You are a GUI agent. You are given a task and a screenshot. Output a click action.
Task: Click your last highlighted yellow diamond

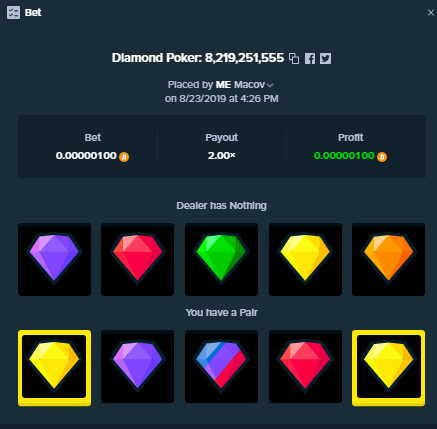tap(388, 368)
